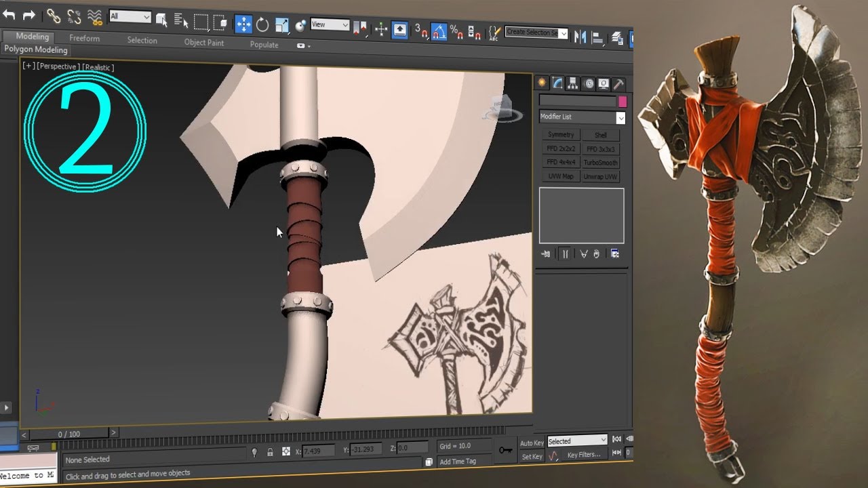Click the X coordinate input field
This screenshot has height=488, width=868.
pyautogui.click(x=319, y=451)
